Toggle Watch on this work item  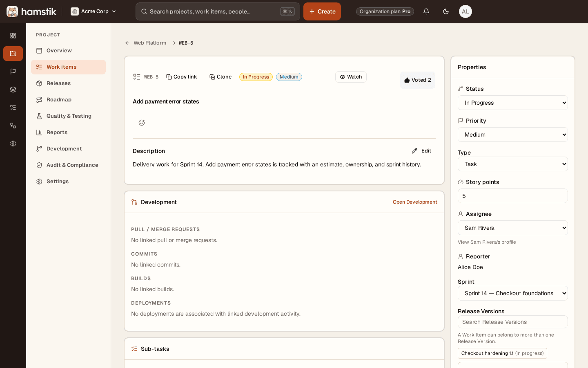point(351,77)
